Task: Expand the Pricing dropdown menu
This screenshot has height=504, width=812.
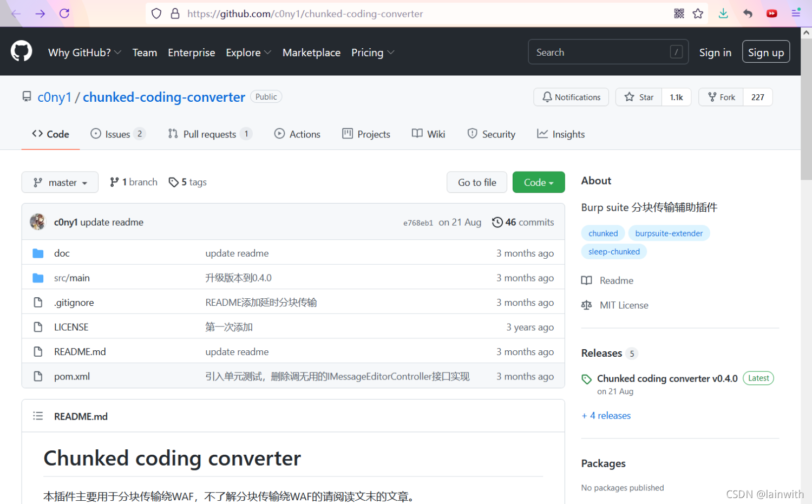Action: (372, 53)
